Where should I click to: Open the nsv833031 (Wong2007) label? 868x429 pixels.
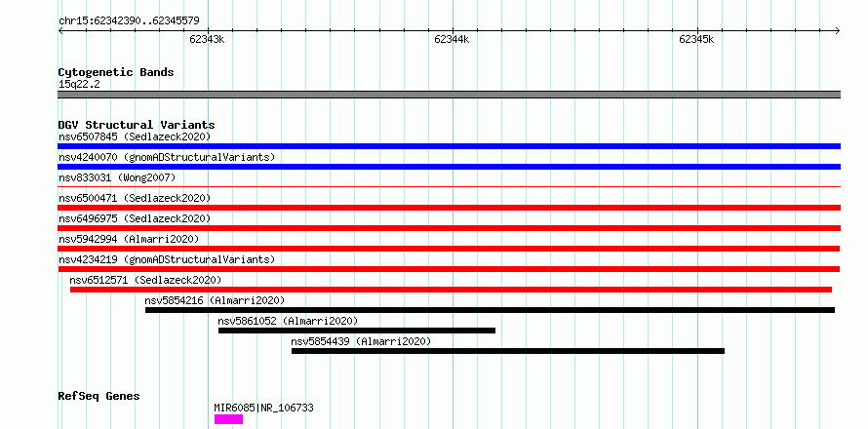(117, 177)
